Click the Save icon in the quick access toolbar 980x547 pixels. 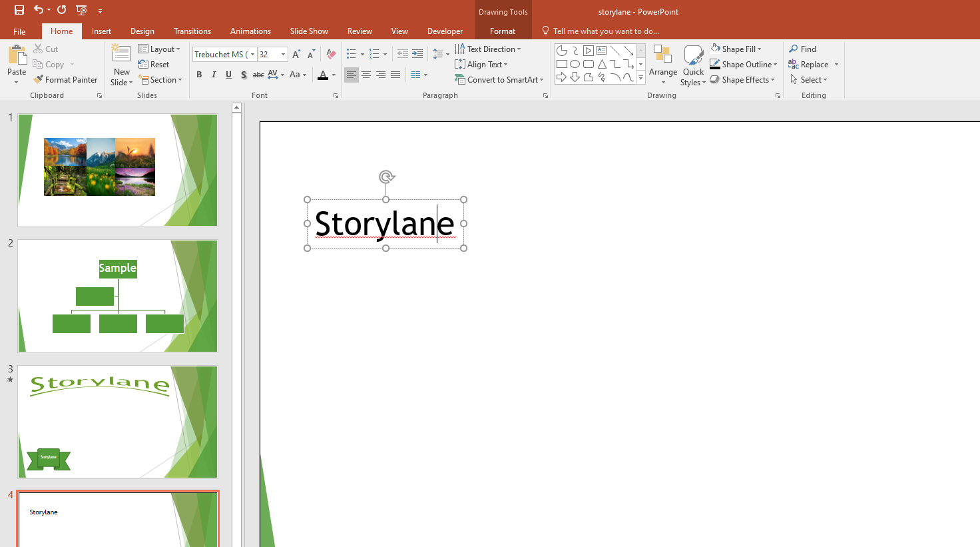(x=19, y=10)
